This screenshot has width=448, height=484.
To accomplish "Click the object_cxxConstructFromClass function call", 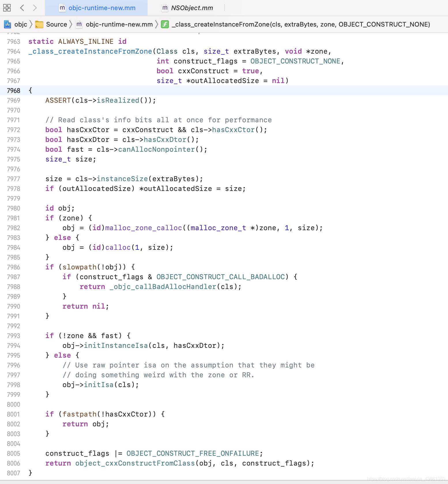I will (135, 463).
